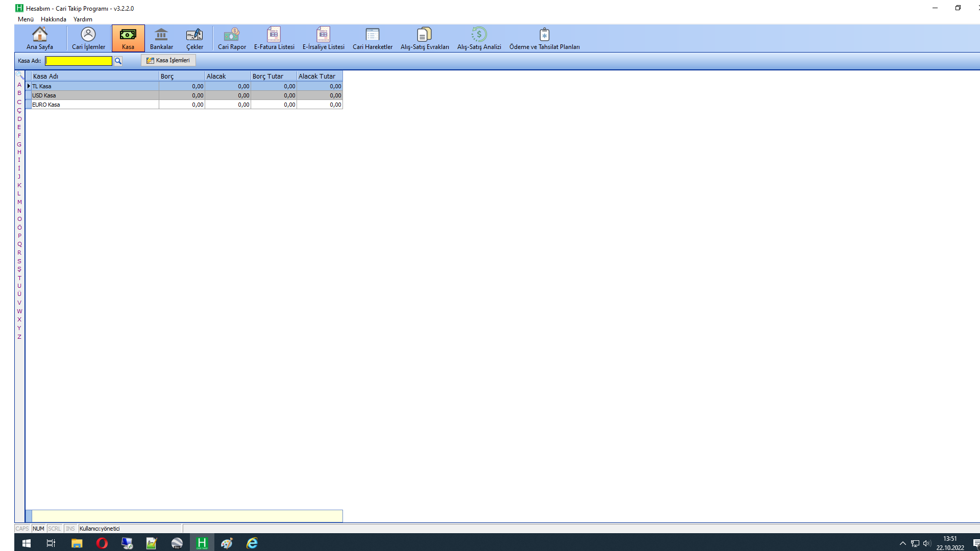Open Bankalar toolbar icon

click(161, 38)
